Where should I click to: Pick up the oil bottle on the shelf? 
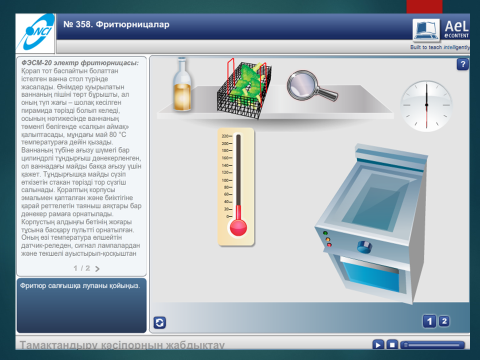[x=182, y=84]
